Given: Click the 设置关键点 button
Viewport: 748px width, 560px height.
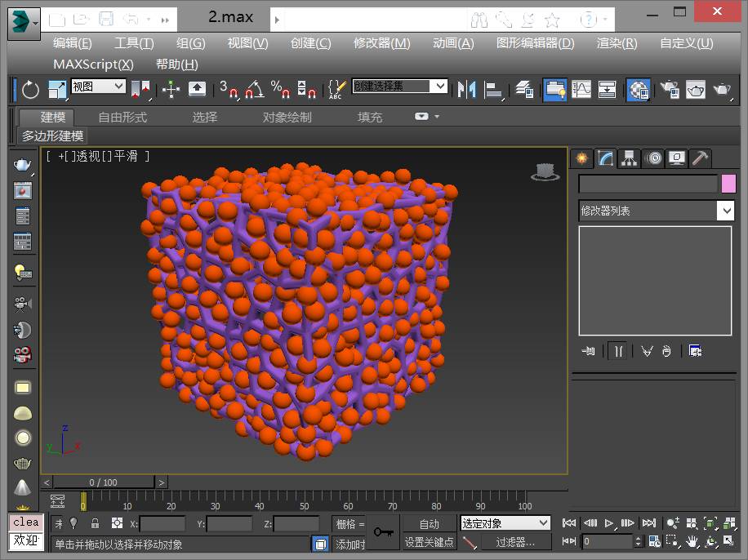Looking at the screenshot, I should click(429, 542).
